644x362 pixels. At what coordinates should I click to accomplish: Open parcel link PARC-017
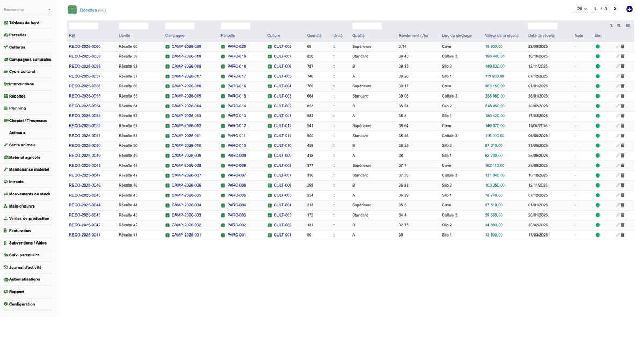click(237, 76)
